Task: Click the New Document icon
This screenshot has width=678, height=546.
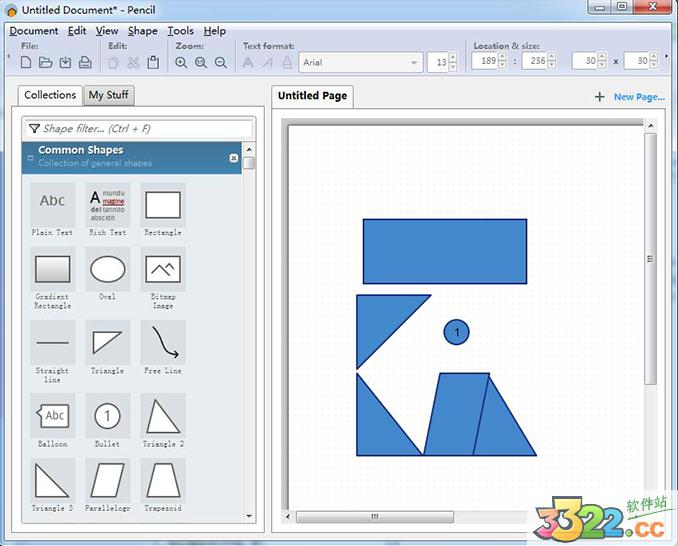Action: [x=26, y=63]
